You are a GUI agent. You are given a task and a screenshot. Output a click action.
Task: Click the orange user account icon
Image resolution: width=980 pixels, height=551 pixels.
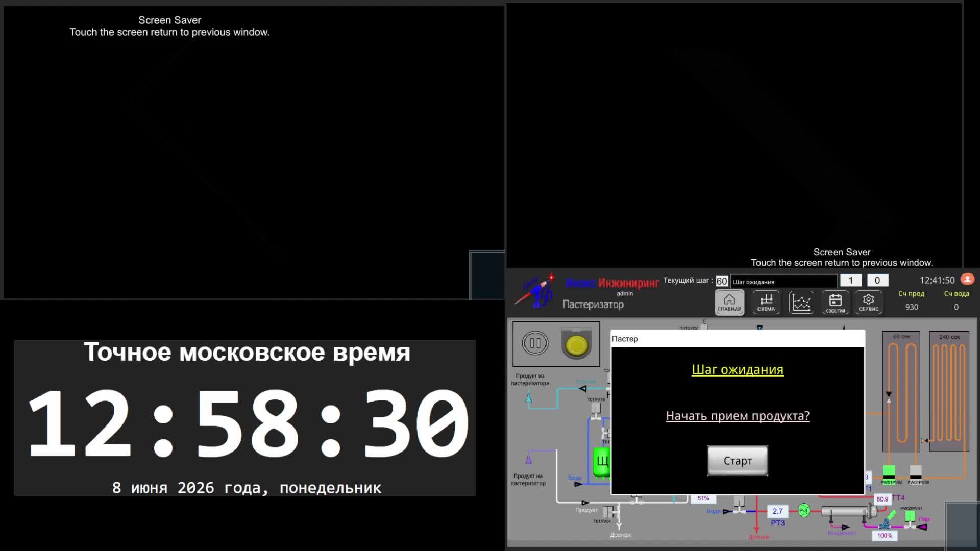click(967, 279)
